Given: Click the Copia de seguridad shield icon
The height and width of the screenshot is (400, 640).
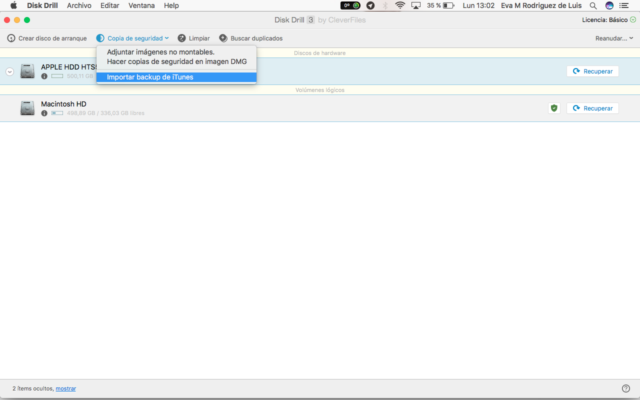Looking at the screenshot, I should [x=100, y=38].
